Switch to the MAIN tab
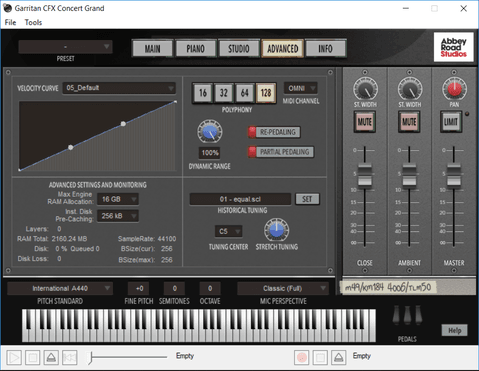This screenshot has width=479, height=371. click(x=153, y=49)
